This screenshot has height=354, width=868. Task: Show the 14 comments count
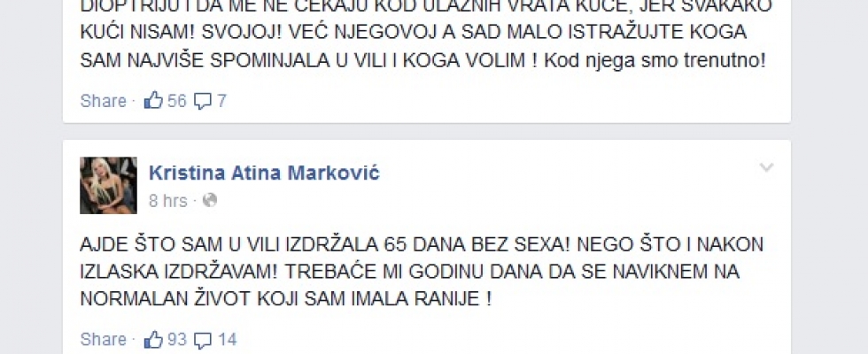[x=227, y=339]
